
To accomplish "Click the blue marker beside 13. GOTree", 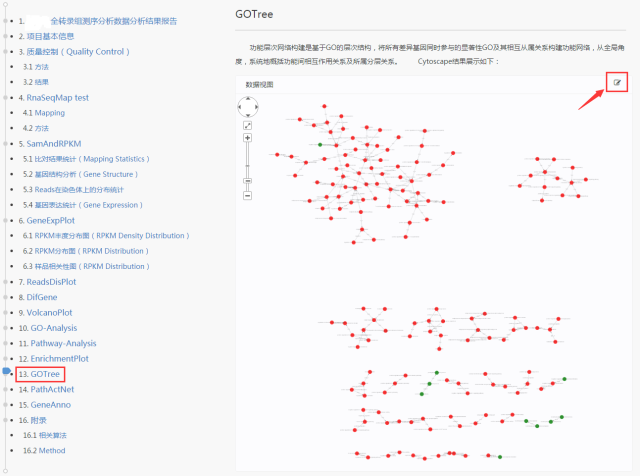I will coord(7,372).
